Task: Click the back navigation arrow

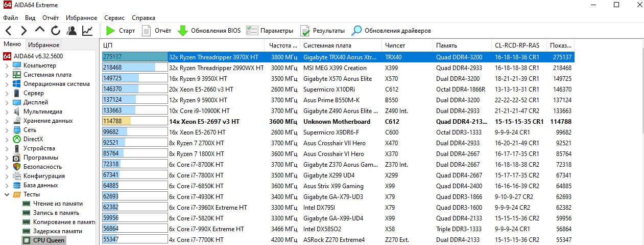Action: (9, 31)
